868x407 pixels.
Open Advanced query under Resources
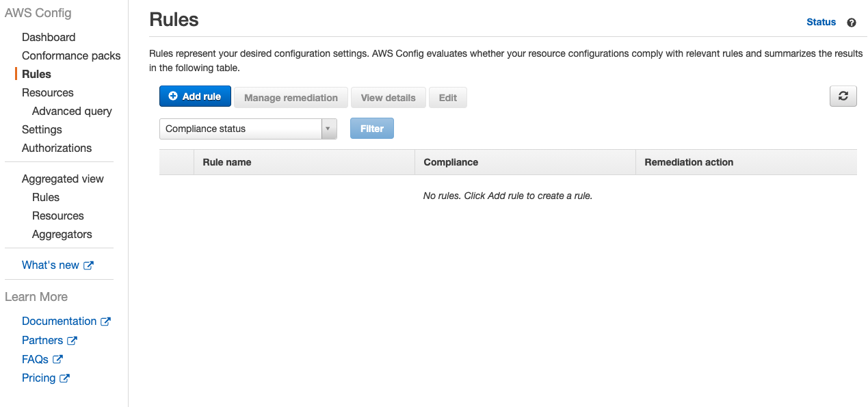pos(72,111)
